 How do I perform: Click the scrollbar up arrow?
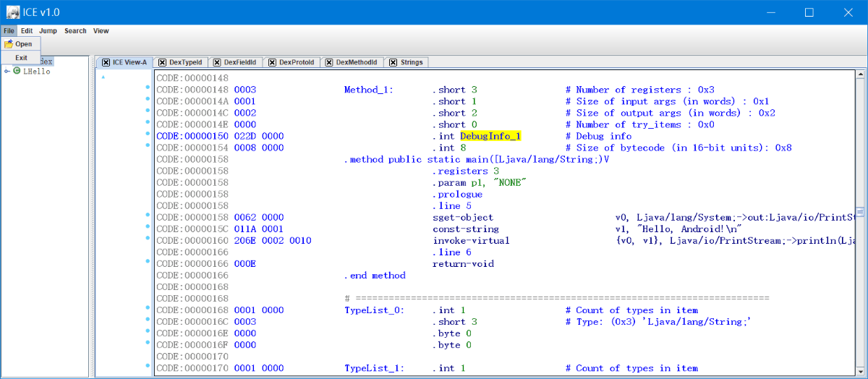(x=860, y=74)
